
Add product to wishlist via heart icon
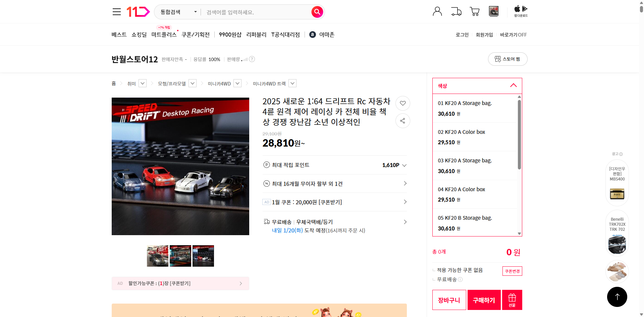(x=402, y=103)
